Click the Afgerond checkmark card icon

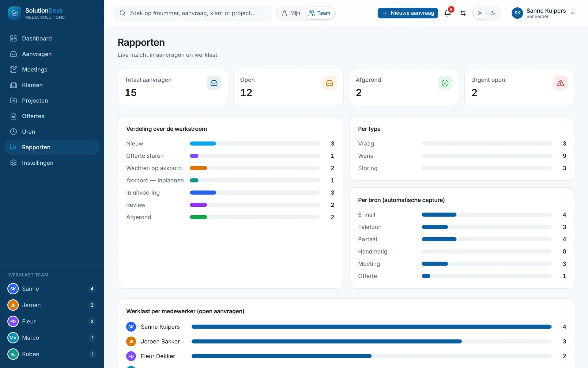click(445, 83)
